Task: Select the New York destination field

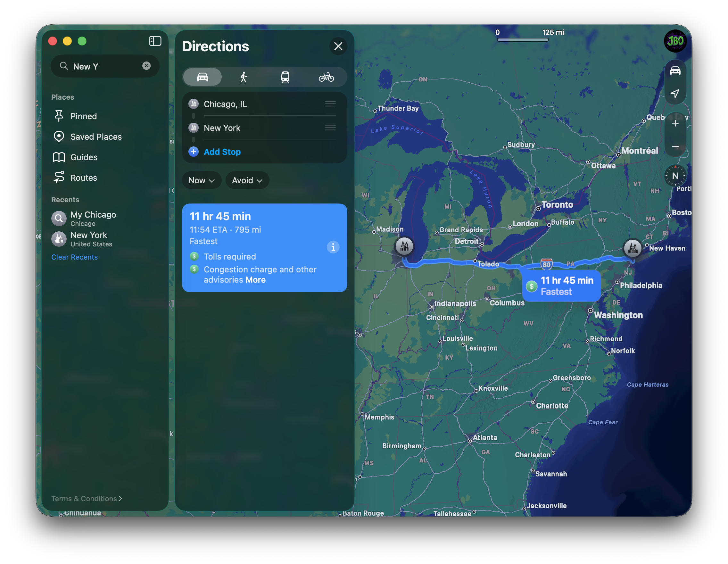Action: [x=264, y=128]
